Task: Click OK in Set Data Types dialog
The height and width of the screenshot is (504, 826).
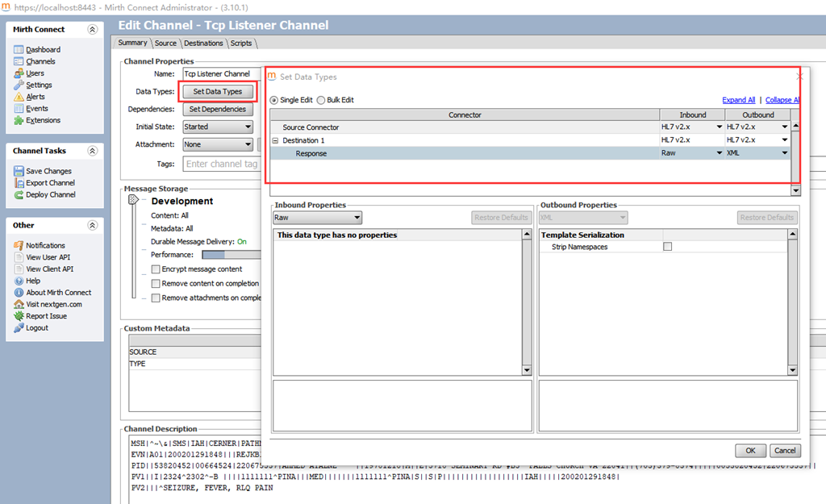Action: pyautogui.click(x=751, y=450)
